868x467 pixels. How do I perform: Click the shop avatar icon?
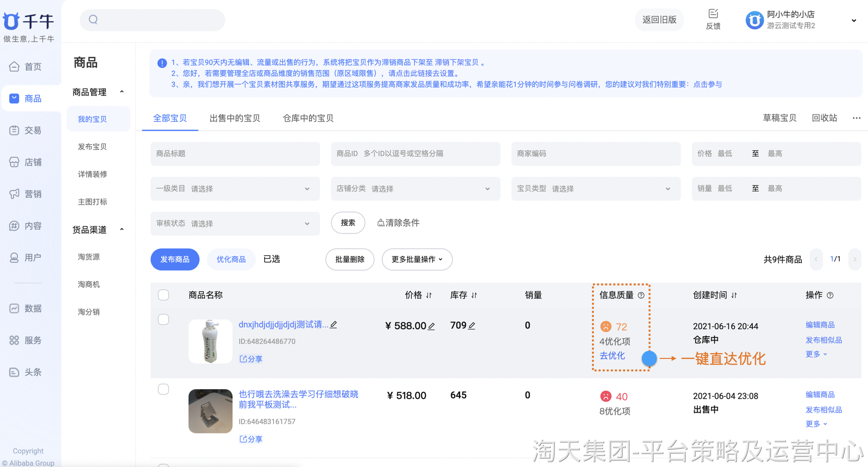point(754,20)
